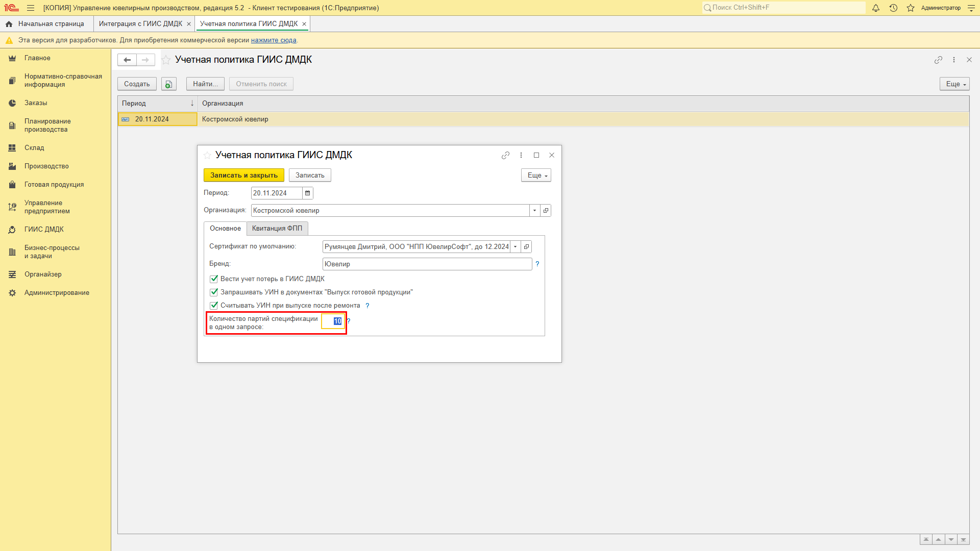
Task: Open the dialog's Еще dropdown menu
Action: tap(536, 175)
